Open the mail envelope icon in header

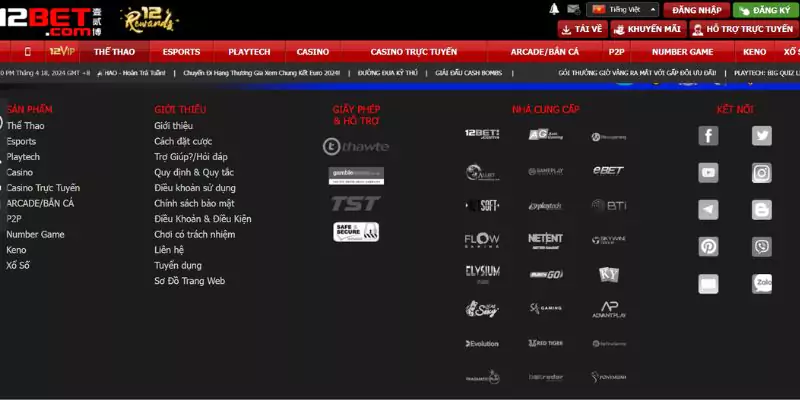pyautogui.click(x=573, y=10)
